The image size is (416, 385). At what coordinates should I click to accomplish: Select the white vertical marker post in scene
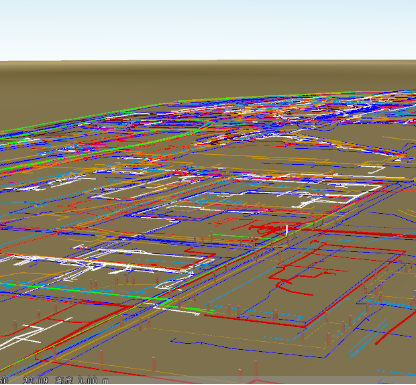[287, 231]
